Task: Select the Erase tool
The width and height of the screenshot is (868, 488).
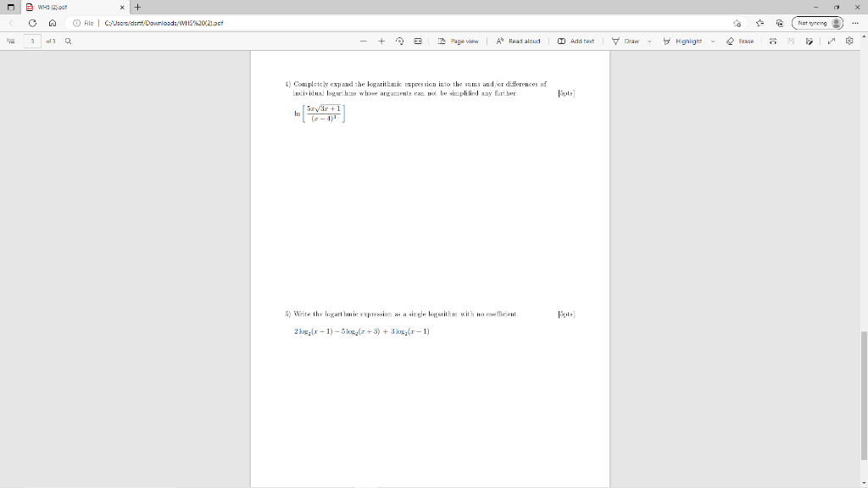Action: coord(740,41)
